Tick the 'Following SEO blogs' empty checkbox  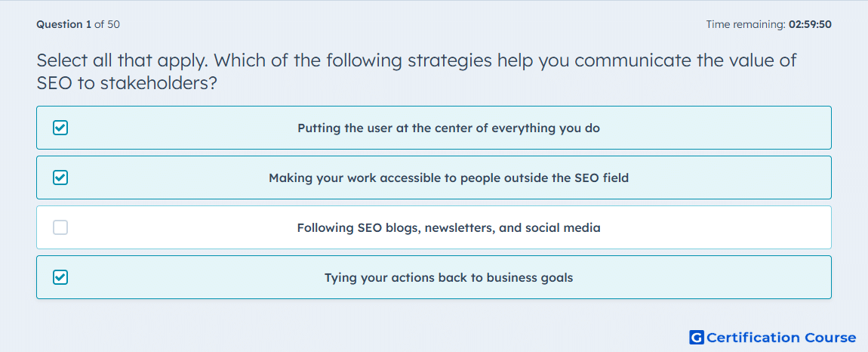point(60,227)
